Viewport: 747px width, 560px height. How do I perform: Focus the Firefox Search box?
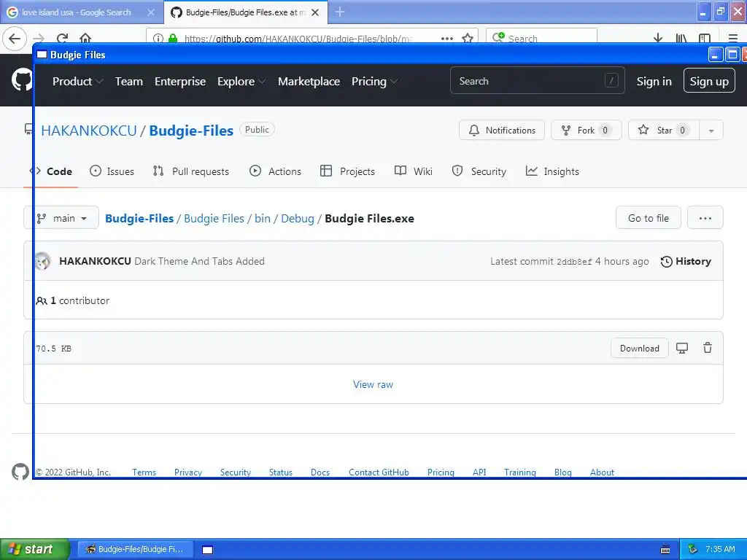click(541, 38)
